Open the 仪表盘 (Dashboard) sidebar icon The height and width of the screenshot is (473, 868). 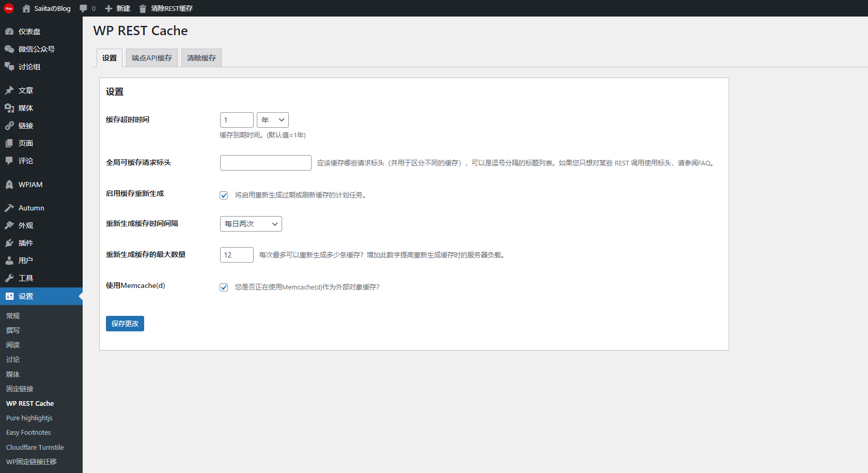9,31
